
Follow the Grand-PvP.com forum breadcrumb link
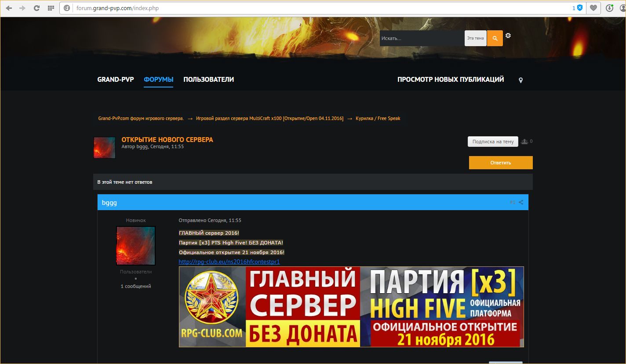pyautogui.click(x=141, y=118)
